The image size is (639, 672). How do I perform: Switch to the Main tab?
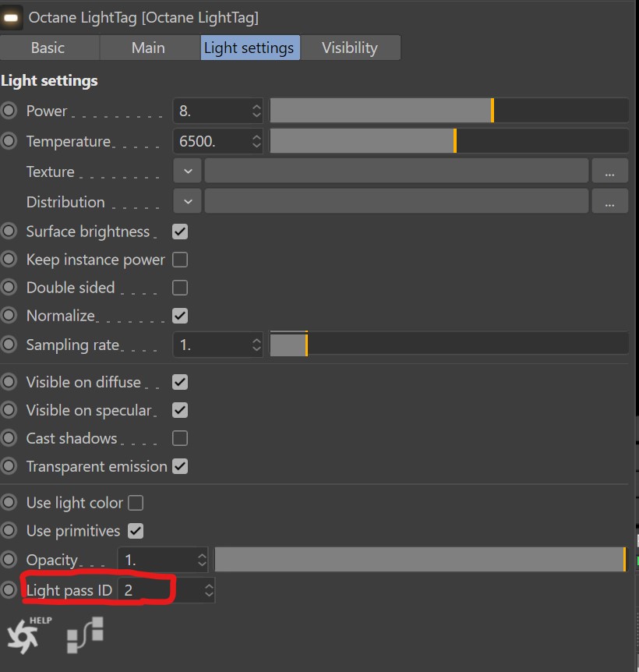pos(148,48)
